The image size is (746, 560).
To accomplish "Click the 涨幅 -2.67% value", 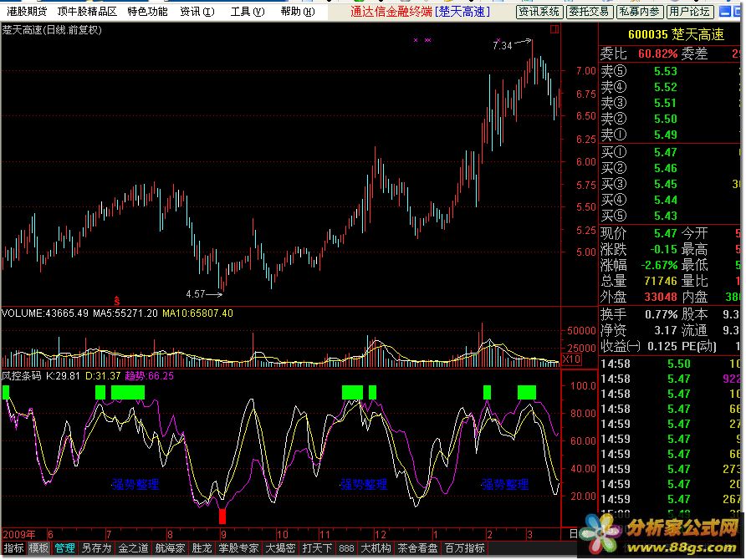I will (x=659, y=265).
